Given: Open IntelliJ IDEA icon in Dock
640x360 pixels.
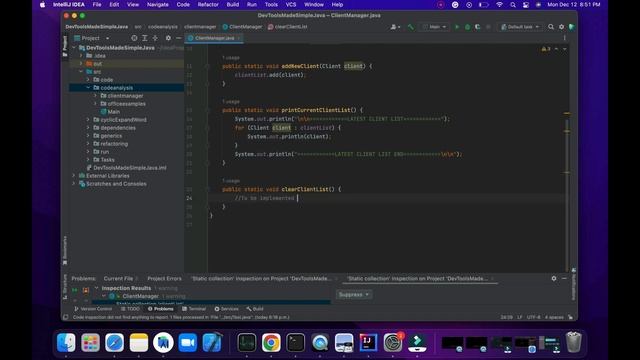Looking at the screenshot, I should pos(368,342).
